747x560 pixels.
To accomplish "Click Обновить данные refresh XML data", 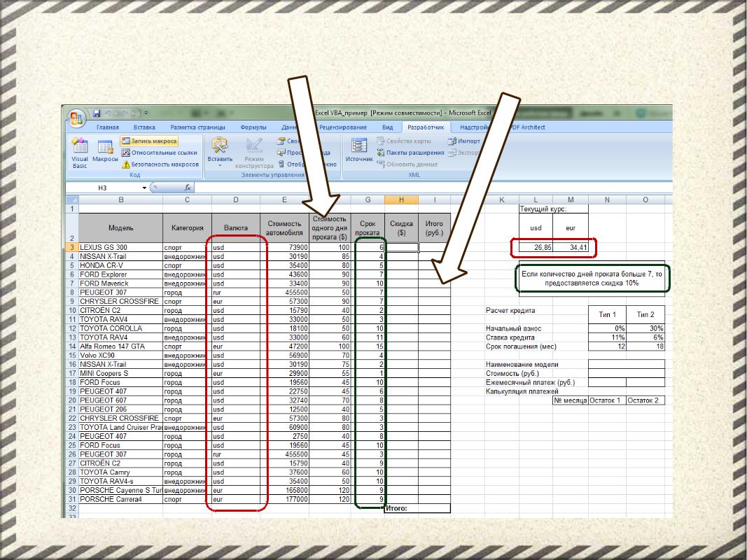I will 407,164.
